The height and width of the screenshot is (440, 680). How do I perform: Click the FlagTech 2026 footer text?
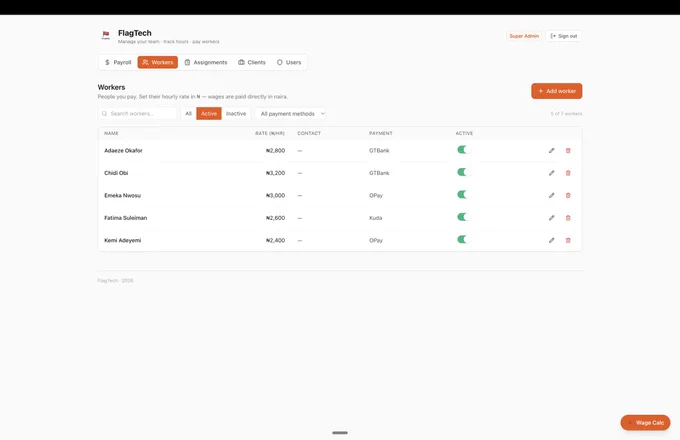115,280
